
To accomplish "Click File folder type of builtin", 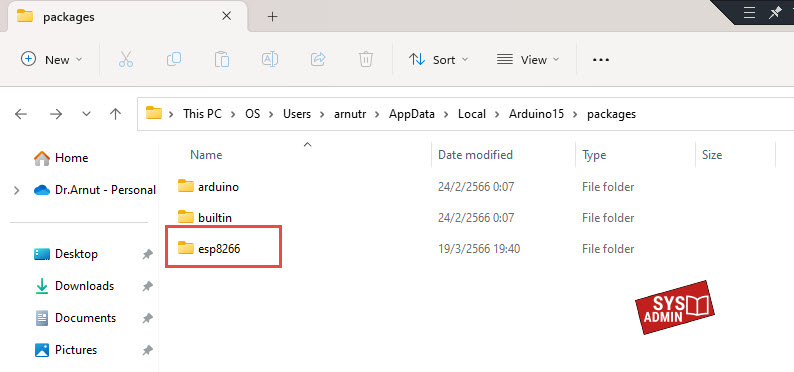I will tap(608, 218).
